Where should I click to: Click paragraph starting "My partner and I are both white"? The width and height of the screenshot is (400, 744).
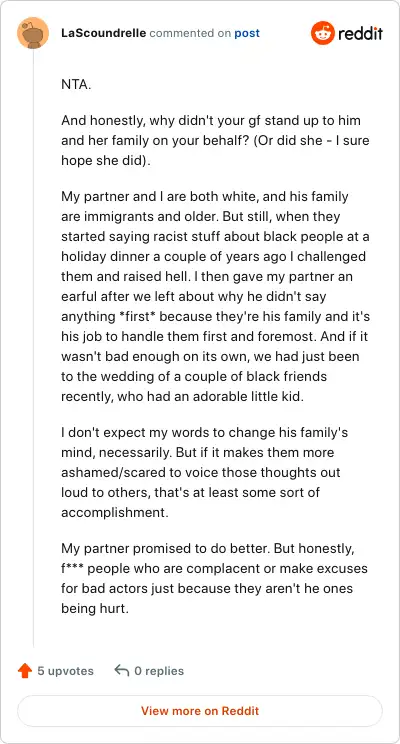point(215,296)
